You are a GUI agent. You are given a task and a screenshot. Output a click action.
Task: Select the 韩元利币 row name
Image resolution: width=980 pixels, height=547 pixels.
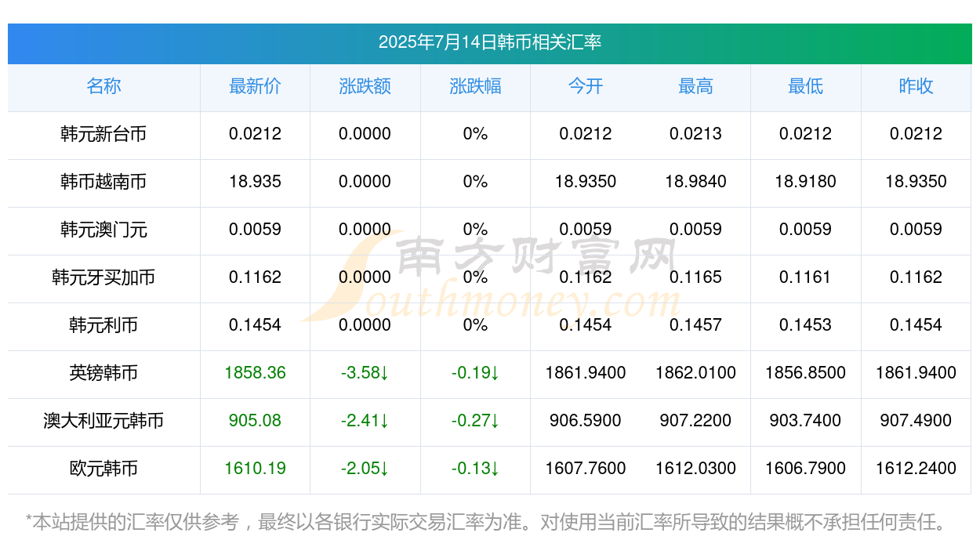pyautogui.click(x=103, y=325)
